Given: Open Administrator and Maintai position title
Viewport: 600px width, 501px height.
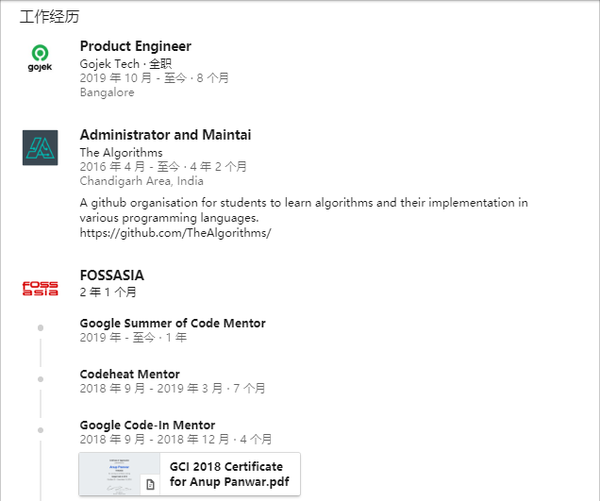Looking at the screenshot, I should 165,135.
